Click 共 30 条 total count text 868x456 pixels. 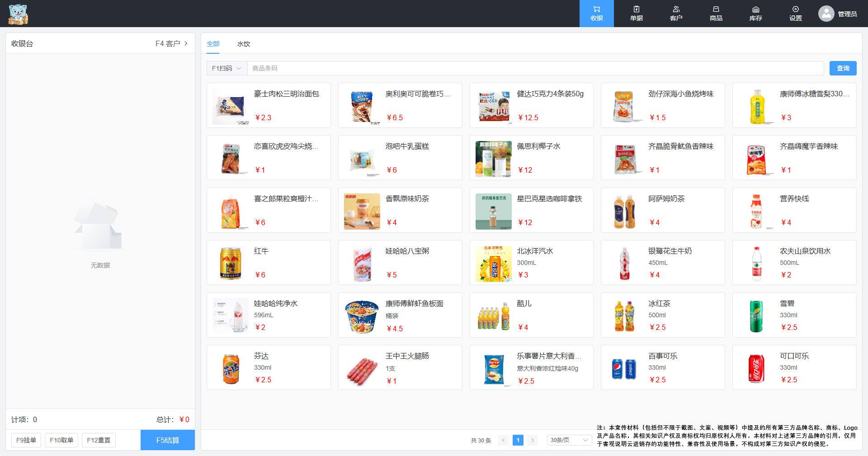pos(481,440)
